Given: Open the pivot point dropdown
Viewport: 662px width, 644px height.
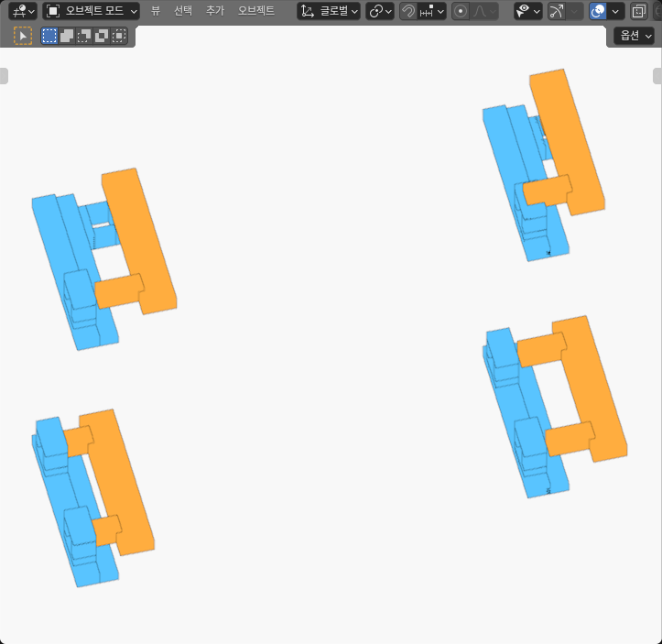Looking at the screenshot, I should pos(380,11).
